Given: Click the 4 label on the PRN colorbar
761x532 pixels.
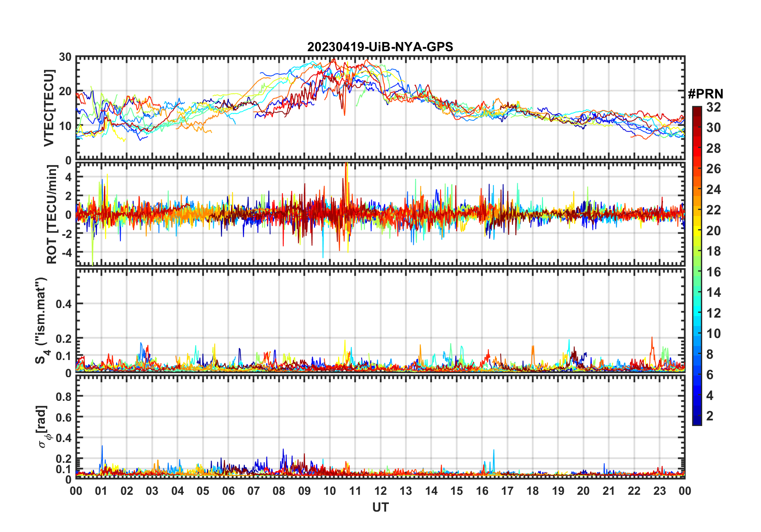Looking at the screenshot, I should pyautogui.click(x=710, y=396).
